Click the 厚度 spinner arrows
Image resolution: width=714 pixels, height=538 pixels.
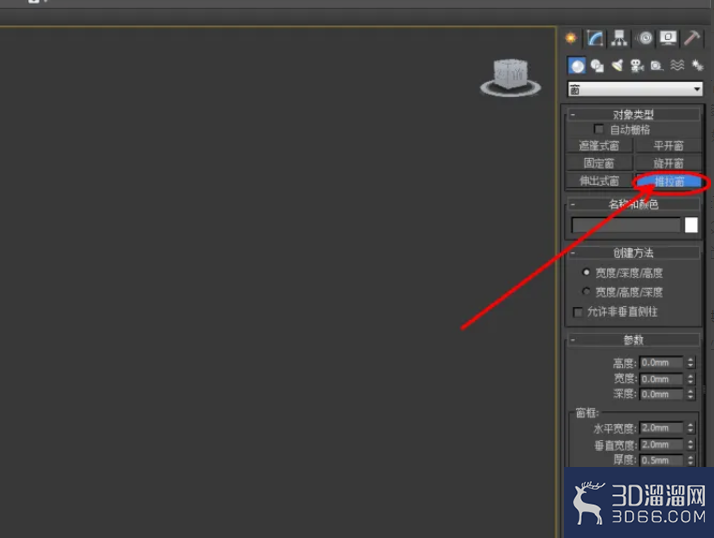[690, 460]
